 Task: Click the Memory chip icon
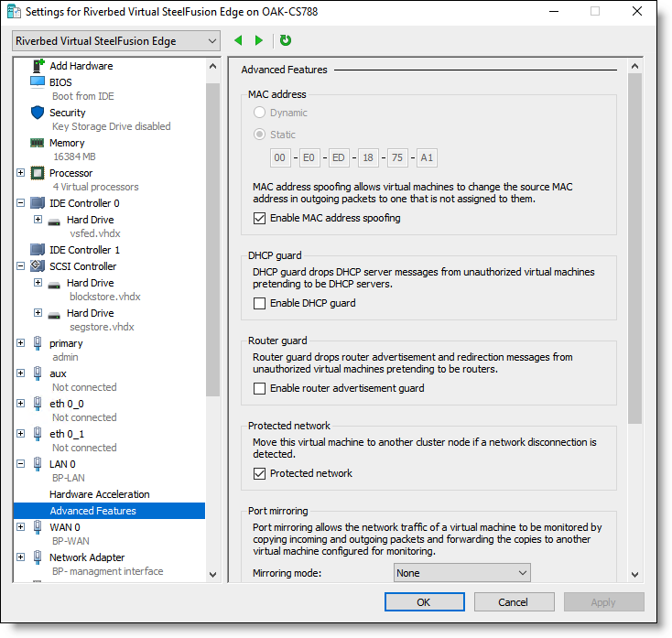tap(38, 143)
